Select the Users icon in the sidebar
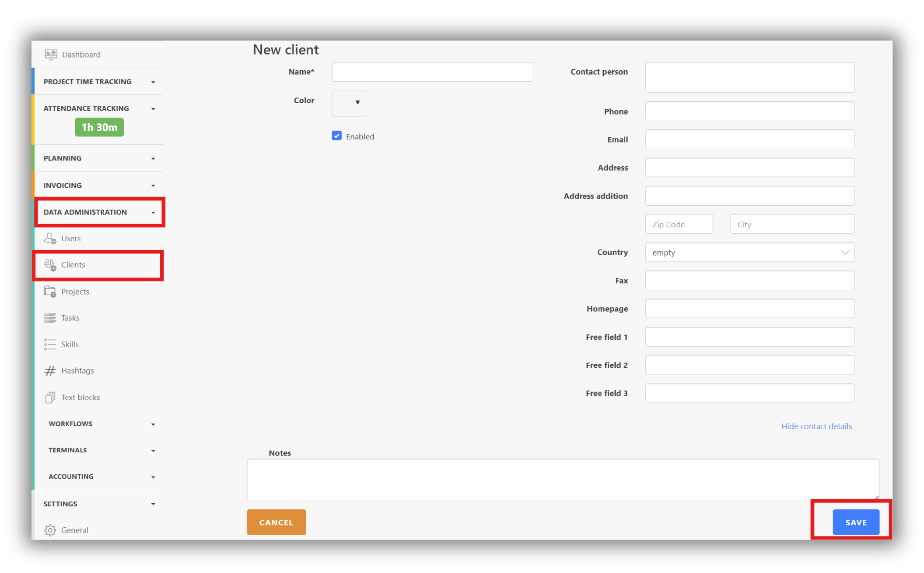Screen dimensions: 924x573 (x=50, y=238)
